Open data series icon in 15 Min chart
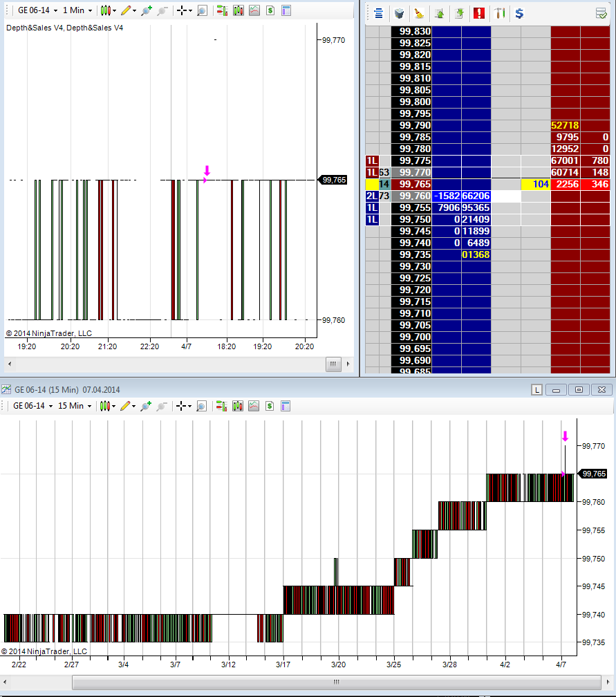This screenshot has height=697, width=616. tap(238, 406)
